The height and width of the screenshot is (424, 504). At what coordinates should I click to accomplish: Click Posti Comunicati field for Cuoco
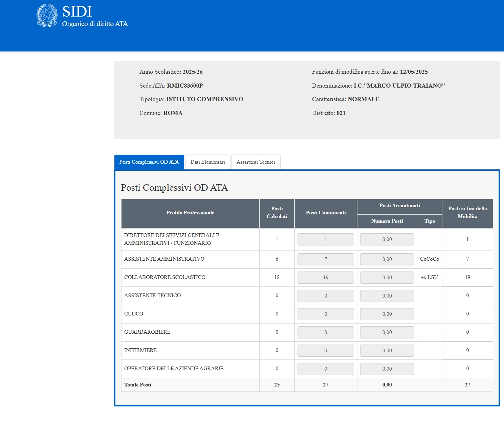pyautogui.click(x=325, y=314)
